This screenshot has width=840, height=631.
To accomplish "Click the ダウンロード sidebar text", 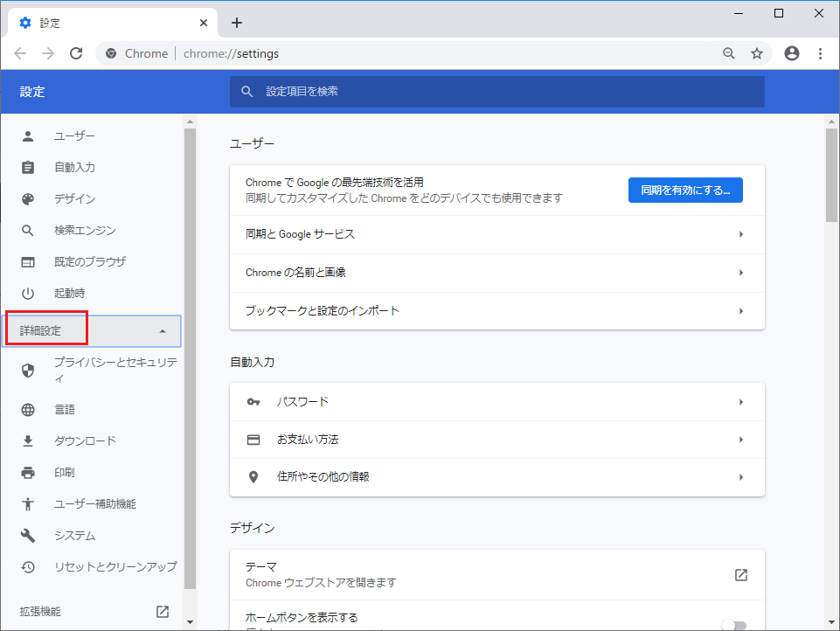I will coord(85,440).
